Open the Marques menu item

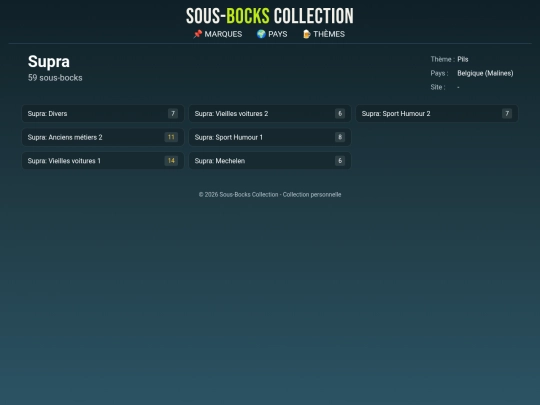218,34
